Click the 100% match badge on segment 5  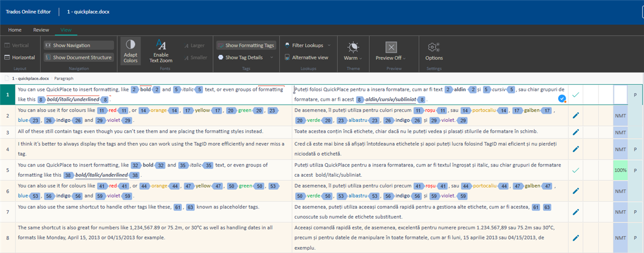620,170
